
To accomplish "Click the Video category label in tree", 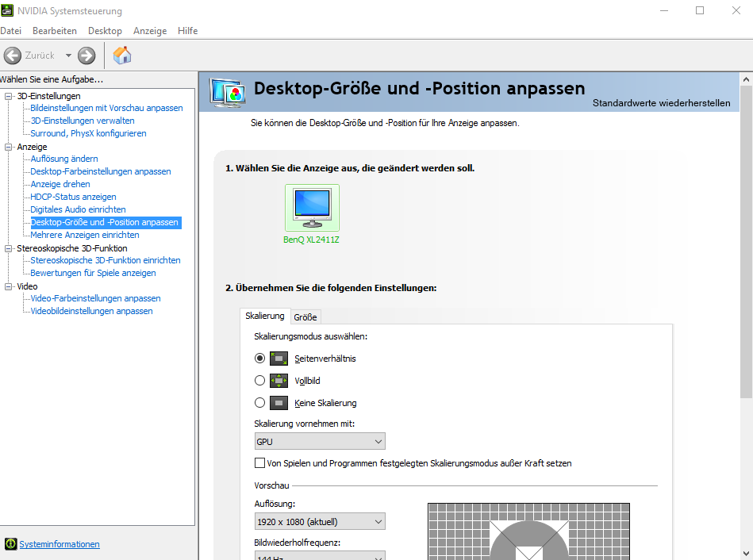I will (x=27, y=286).
